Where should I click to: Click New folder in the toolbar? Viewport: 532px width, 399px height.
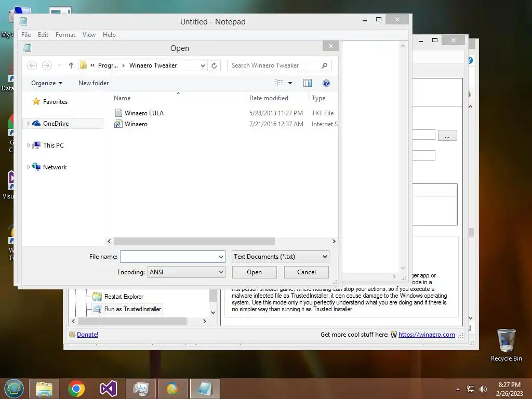coord(94,83)
